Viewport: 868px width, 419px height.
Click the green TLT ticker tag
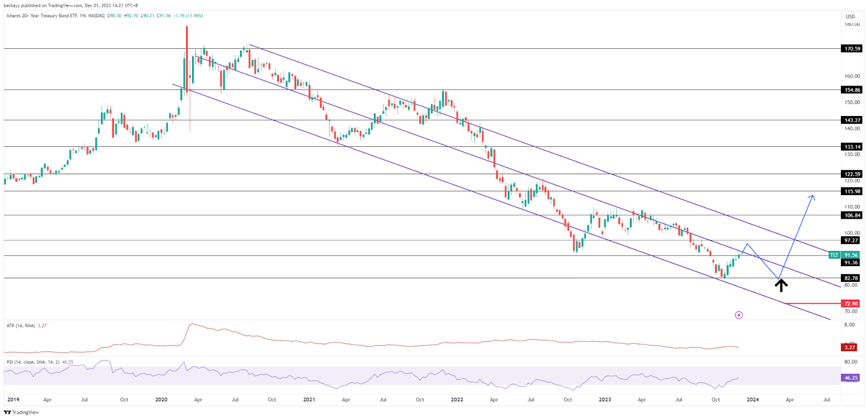coord(834,255)
